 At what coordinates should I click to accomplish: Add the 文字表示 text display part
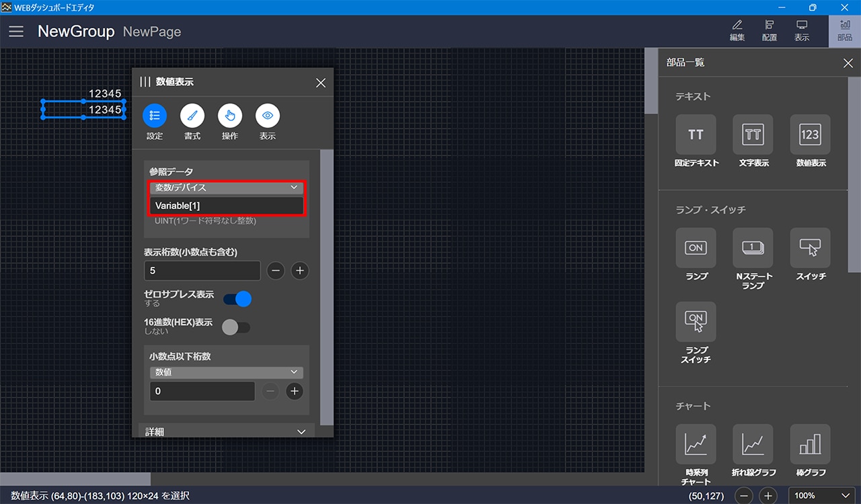point(753,134)
